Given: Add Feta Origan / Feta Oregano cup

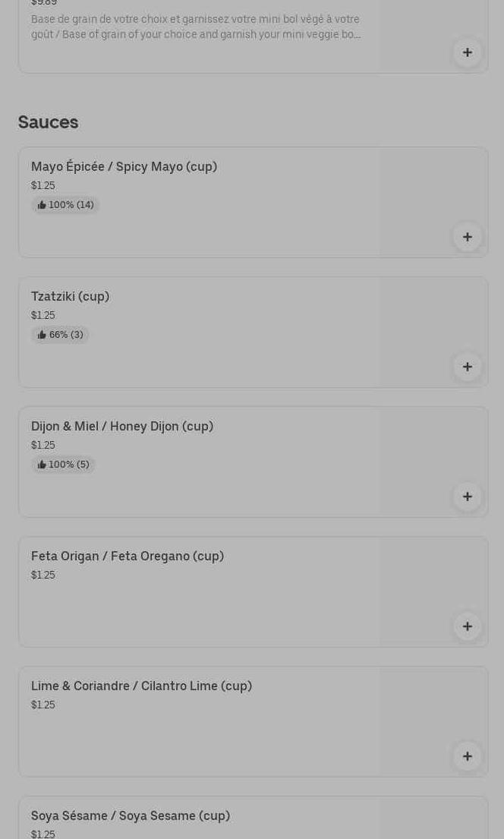Looking at the screenshot, I should click(x=467, y=626).
